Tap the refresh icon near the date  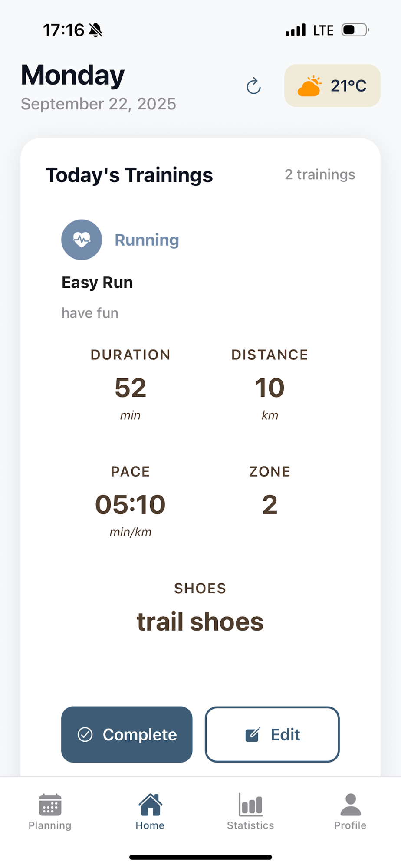coord(254,86)
